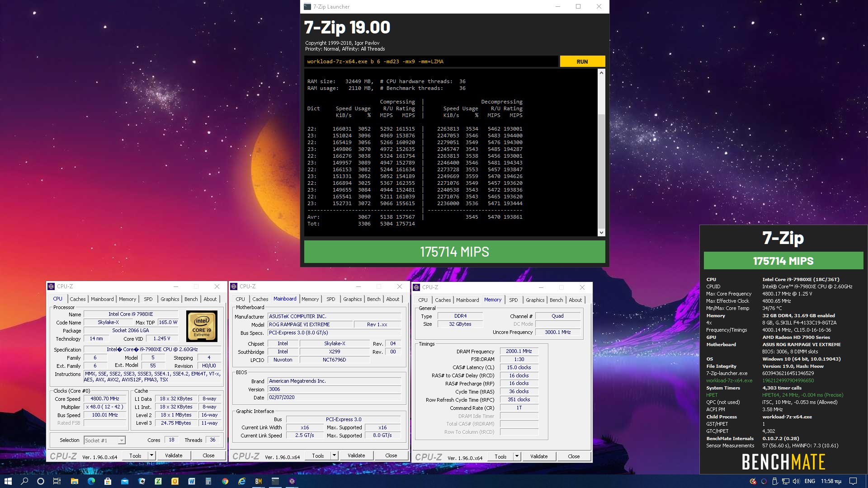
Task: Launch Google Chrome from taskbar
Action: pyautogui.click(x=225, y=481)
